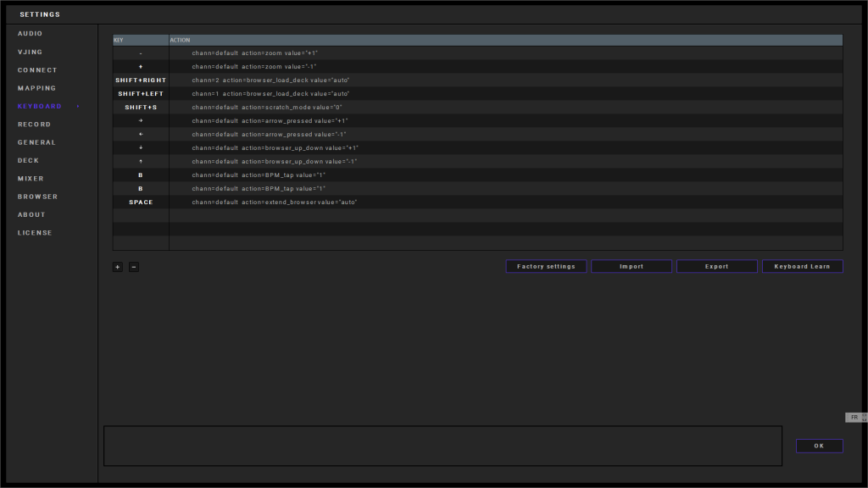Open the Mixer settings

(x=31, y=179)
